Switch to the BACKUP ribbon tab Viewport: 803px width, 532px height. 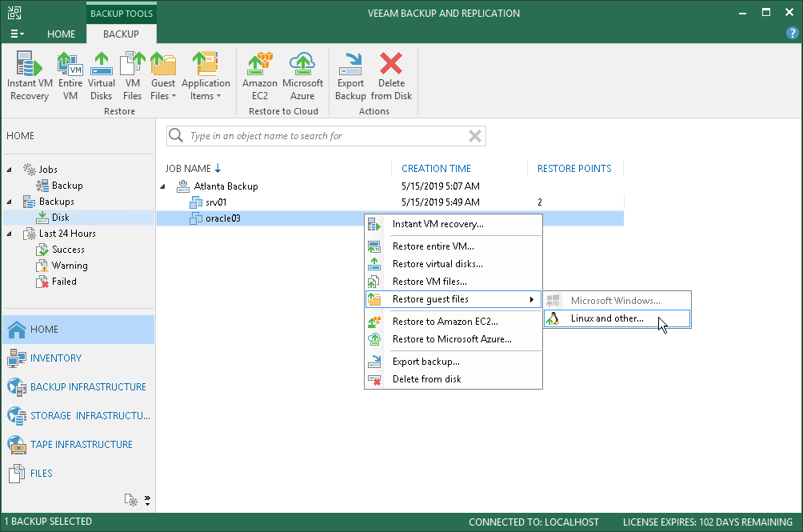click(x=121, y=34)
